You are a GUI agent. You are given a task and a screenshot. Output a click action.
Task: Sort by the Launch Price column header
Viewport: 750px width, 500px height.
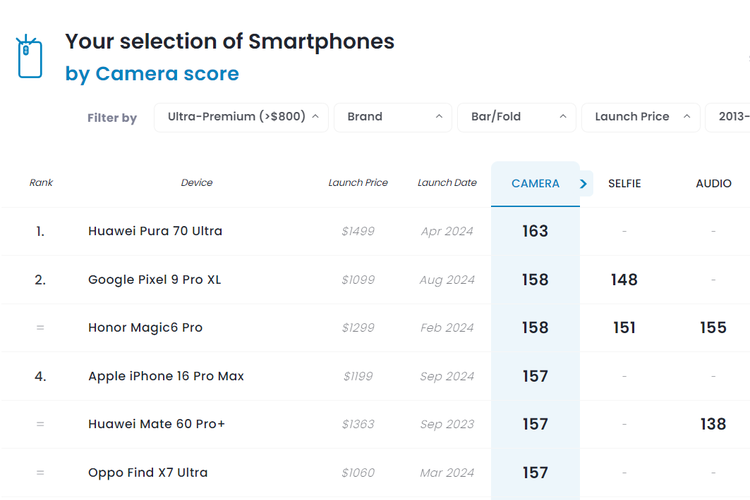358,183
